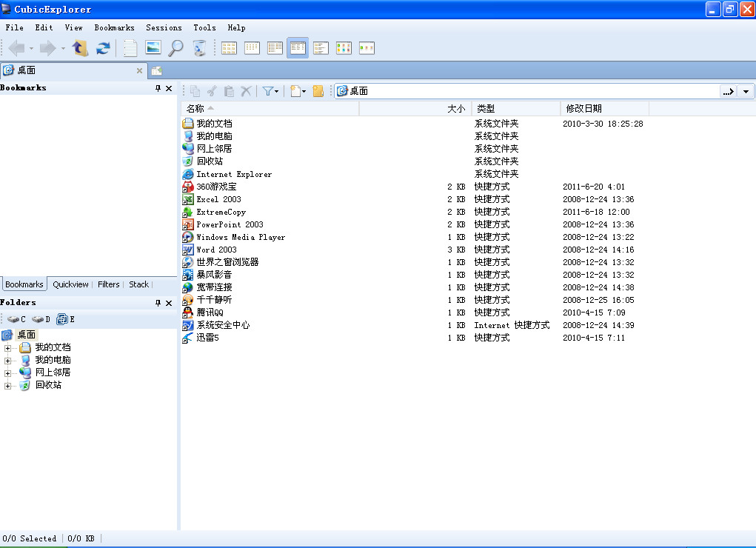
Task: Sort files by 修改日期 column header
Action: coord(584,109)
